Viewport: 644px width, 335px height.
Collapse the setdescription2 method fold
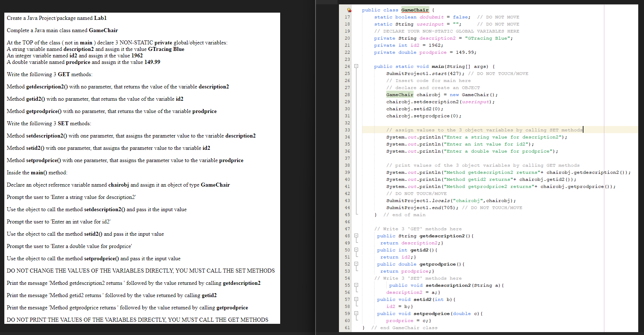tap(356, 285)
